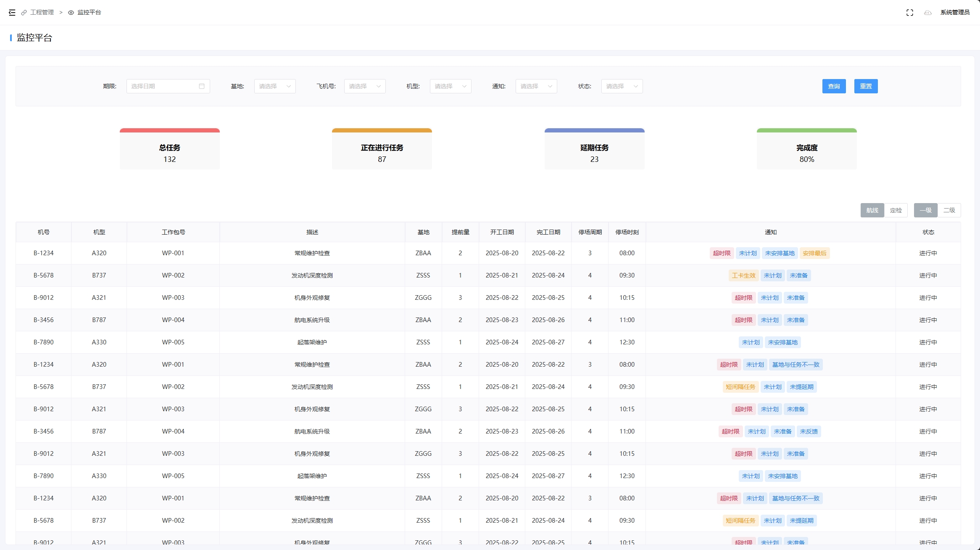The height and width of the screenshot is (550, 980).
Task: Click the eye icon beside 监控平台
Action: 71,13
